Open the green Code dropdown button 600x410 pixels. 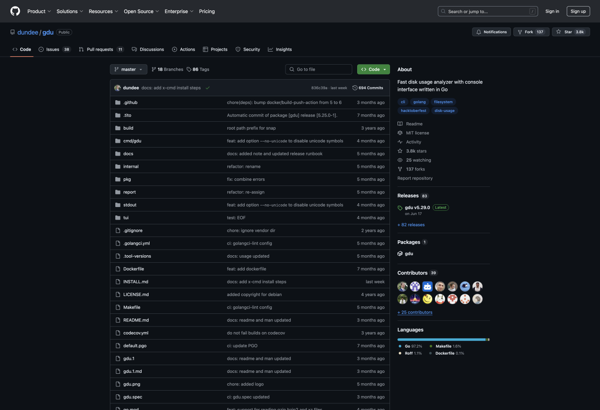point(373,69)
